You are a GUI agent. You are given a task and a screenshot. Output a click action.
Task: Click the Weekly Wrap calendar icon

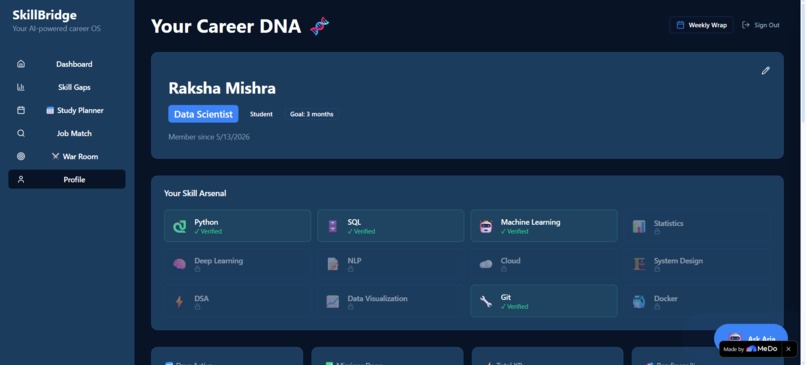(680, 25)
